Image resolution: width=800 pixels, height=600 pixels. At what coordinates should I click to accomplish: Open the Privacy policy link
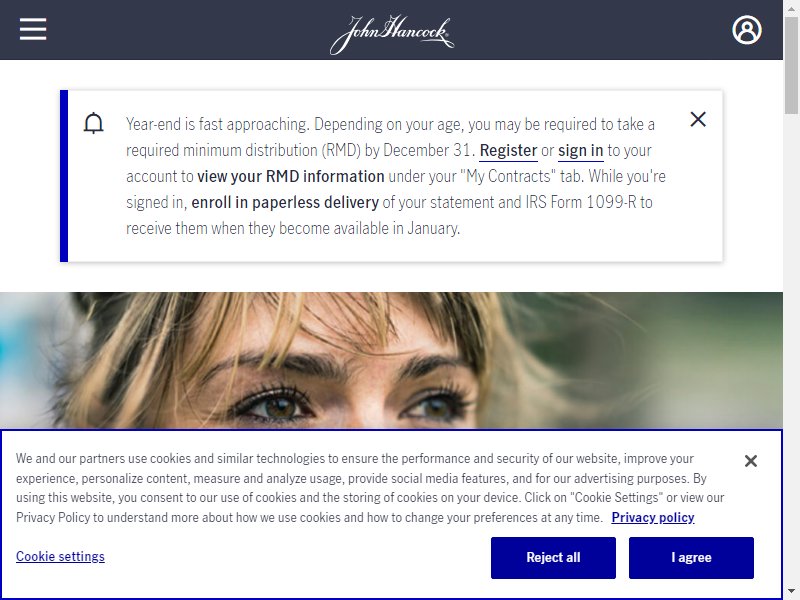tap(653, 517)
